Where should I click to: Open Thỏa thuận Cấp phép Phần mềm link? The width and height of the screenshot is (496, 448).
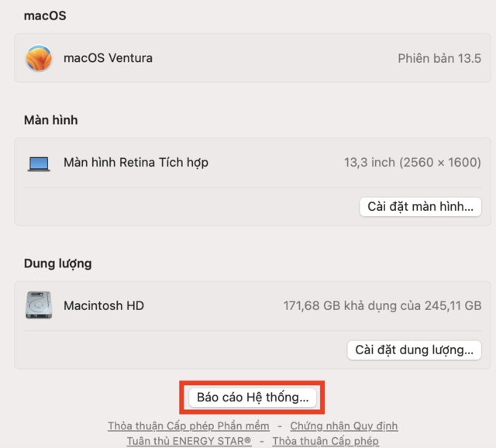click(188, 426)
